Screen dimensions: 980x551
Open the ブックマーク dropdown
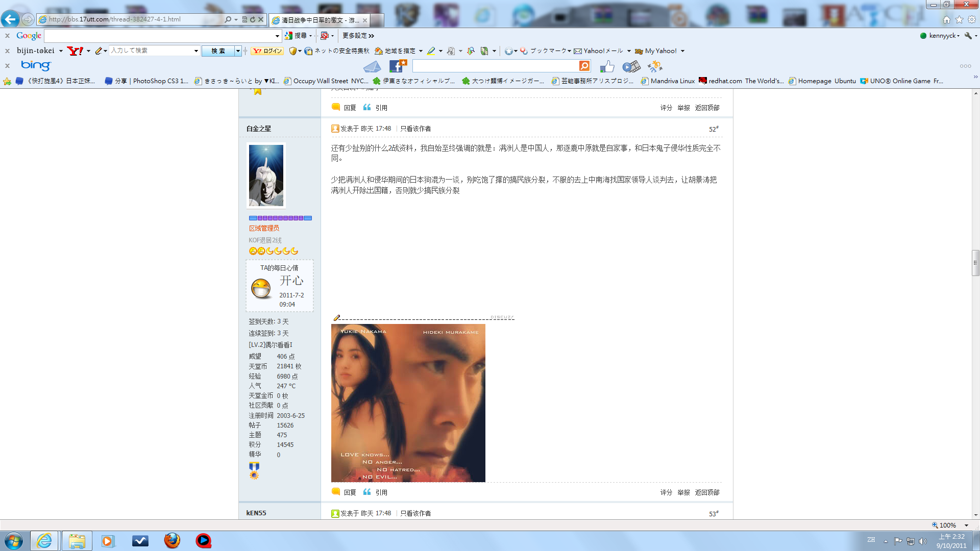click(x=569, y=51)
